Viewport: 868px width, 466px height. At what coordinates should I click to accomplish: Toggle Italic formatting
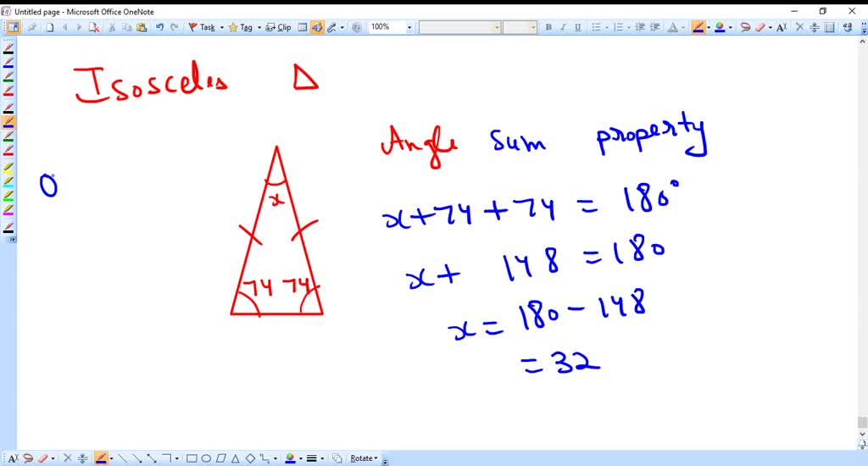(563, 27)
